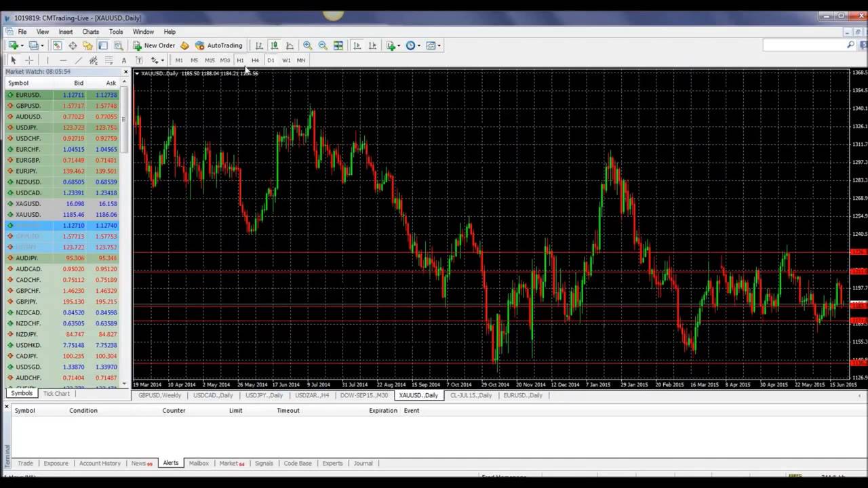Image resolution: width=868 pixels, height=488 pixels.
Task: Launch MetaEditor with the yellow diamond icon
Action: pos(184,45)
